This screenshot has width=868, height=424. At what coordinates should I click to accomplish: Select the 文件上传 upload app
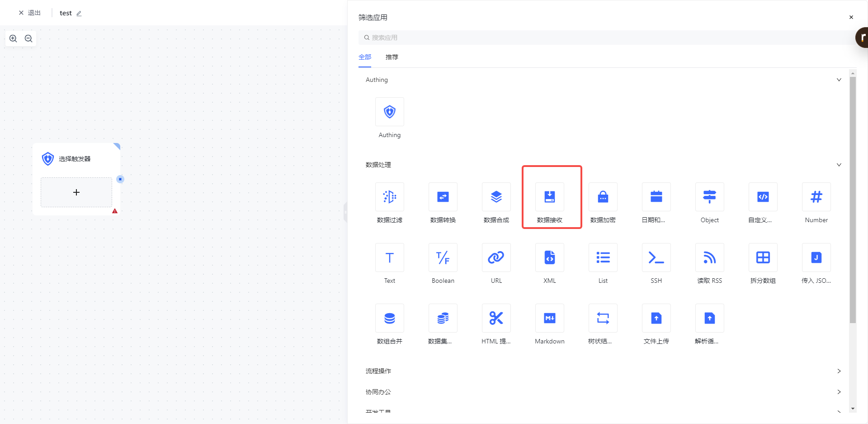point(656,319)
